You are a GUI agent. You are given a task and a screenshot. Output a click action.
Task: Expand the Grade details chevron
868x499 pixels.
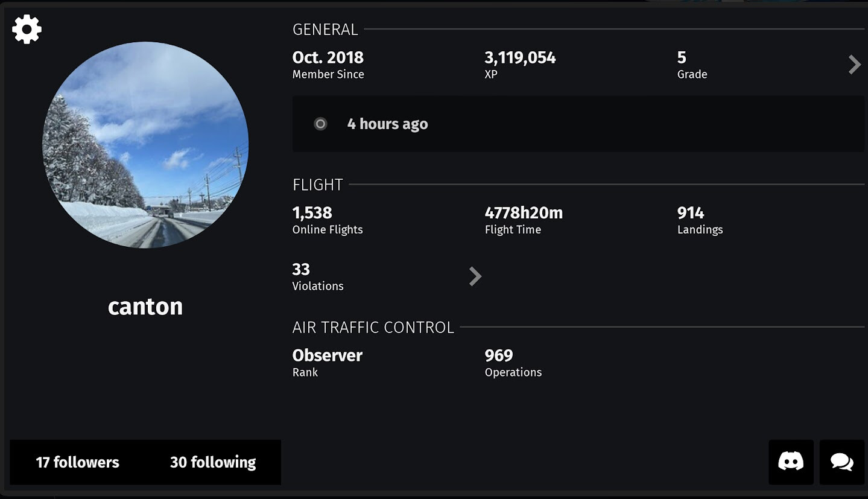(x=854, y=65)
